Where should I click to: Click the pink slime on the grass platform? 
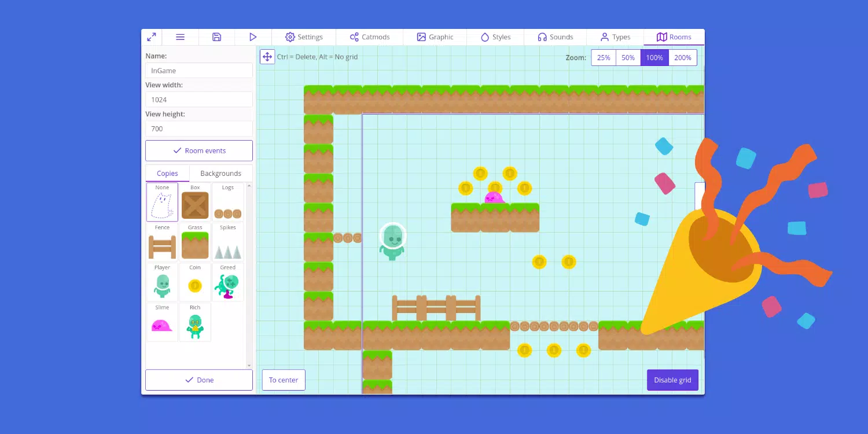[494, 198]
